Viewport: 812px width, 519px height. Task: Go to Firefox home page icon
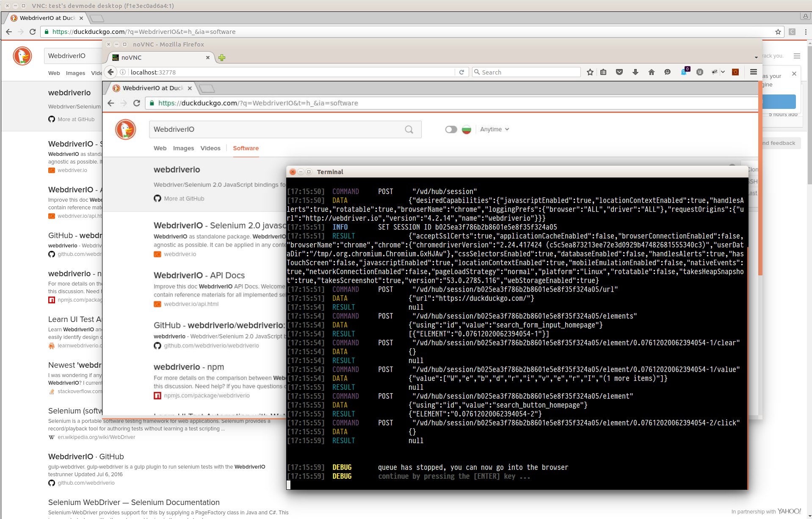click(652, 72)
